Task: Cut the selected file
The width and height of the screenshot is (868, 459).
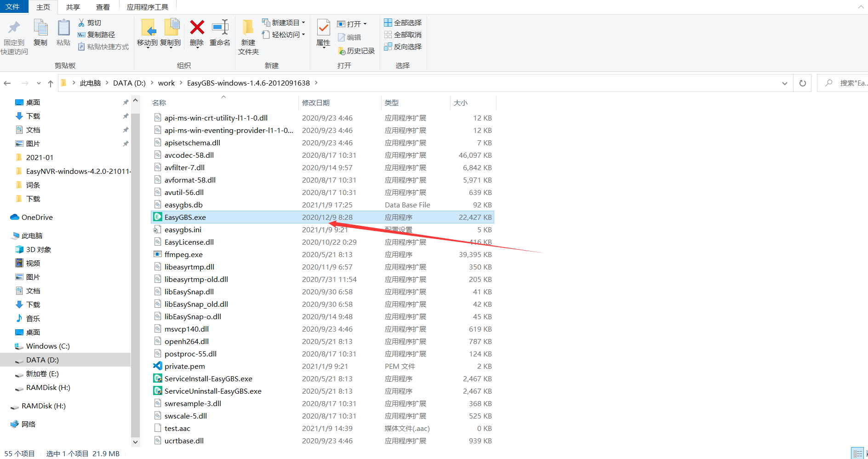Action: point(90,23)
